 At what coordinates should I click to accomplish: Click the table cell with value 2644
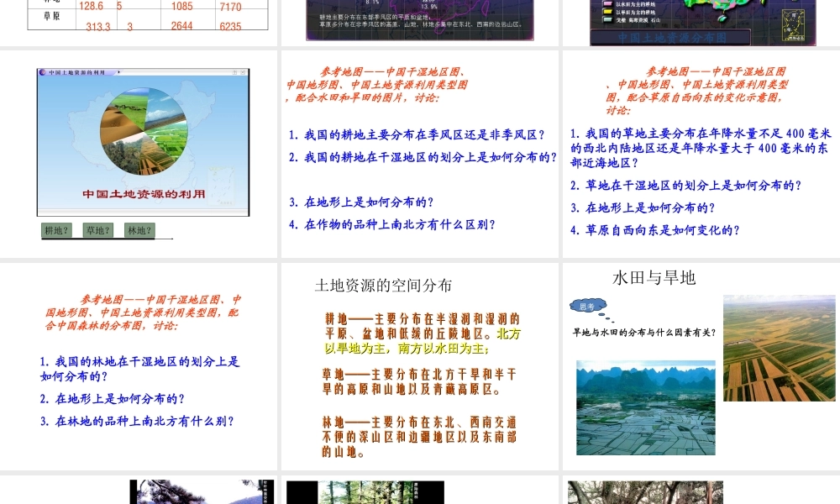coord(181,26)
